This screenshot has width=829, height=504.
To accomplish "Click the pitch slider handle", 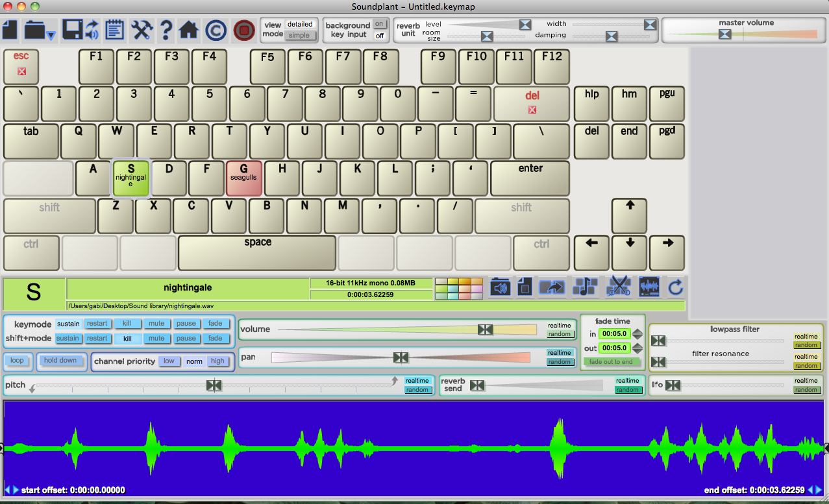I will click(214, 385).
